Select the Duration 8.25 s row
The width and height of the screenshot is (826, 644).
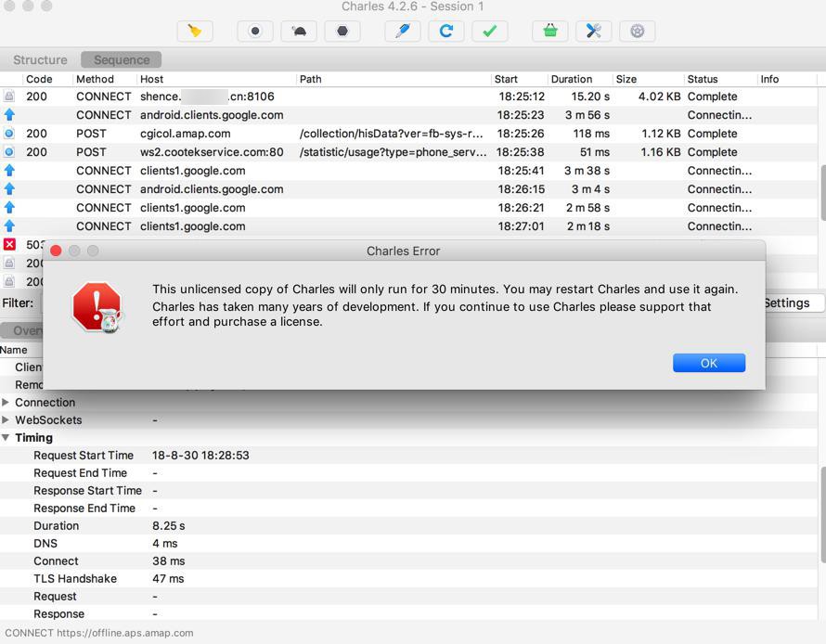coord(408,526)
